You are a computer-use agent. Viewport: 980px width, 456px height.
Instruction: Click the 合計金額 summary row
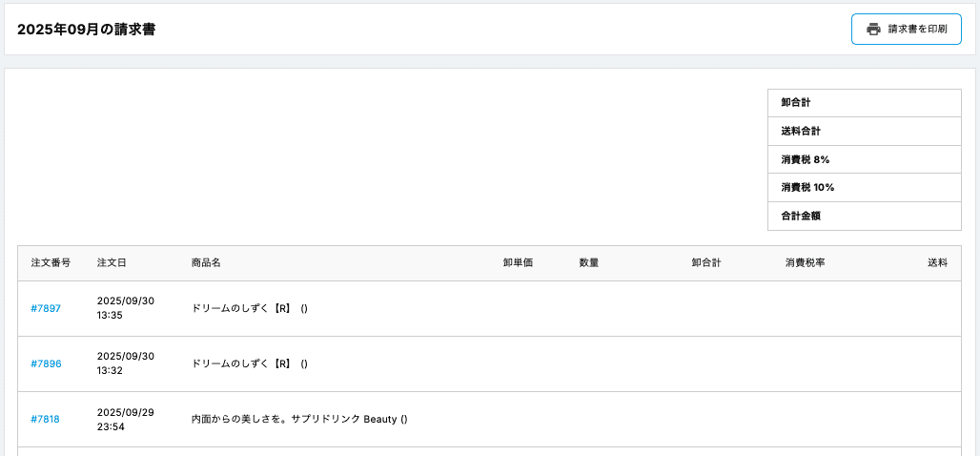coord(864,216)
